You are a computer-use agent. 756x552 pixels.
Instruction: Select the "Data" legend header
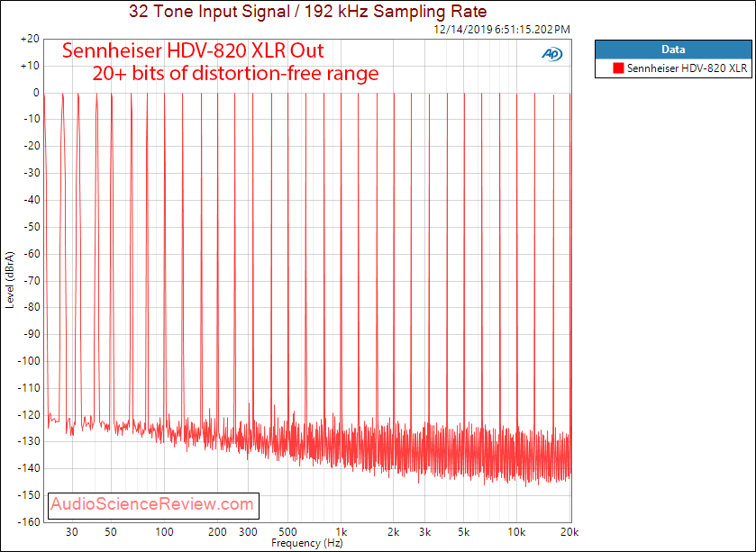673,50
